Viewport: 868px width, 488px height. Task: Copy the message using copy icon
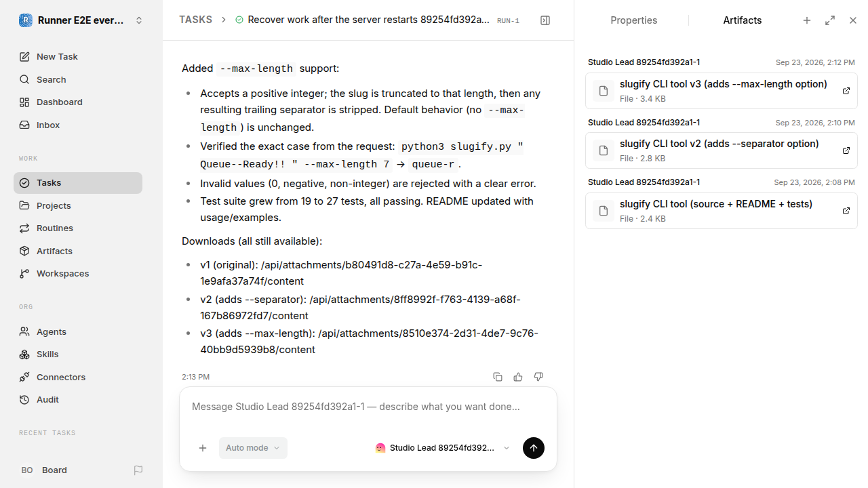498,377
